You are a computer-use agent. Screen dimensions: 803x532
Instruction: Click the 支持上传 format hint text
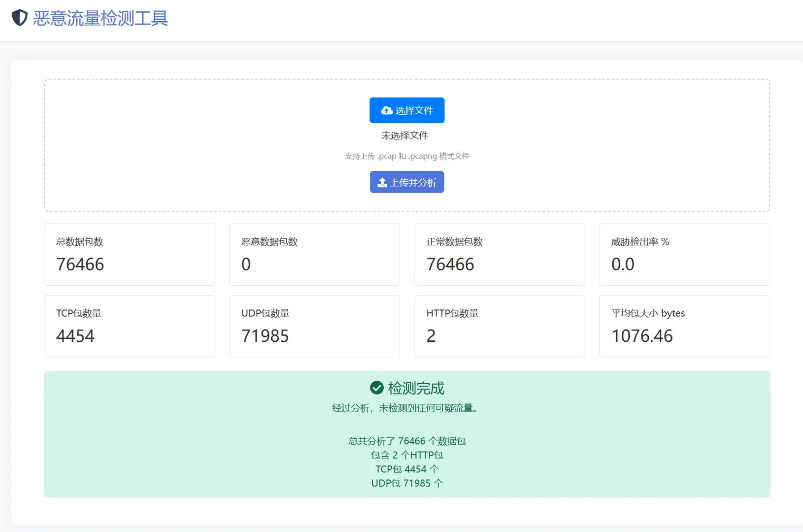coord(407,156)
